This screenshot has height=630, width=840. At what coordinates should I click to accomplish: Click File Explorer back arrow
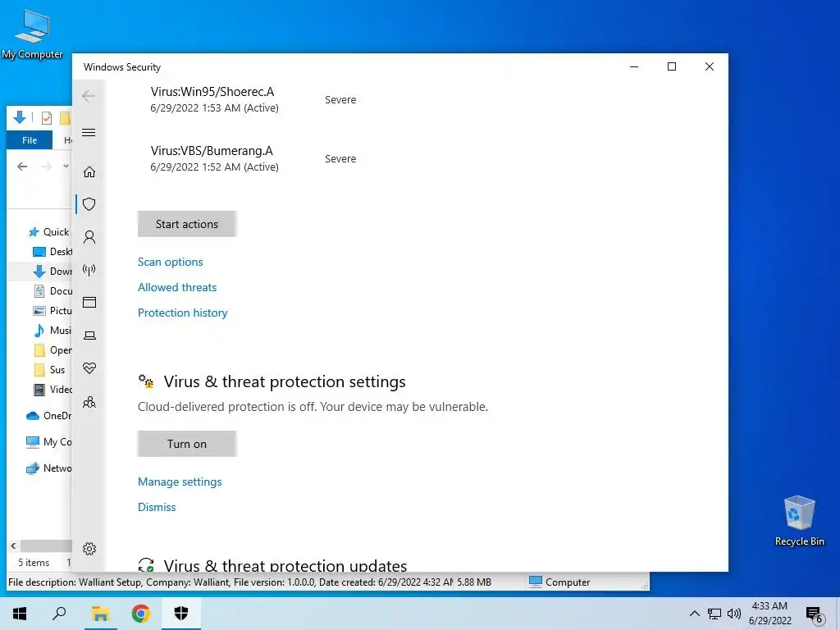(22, 167)
